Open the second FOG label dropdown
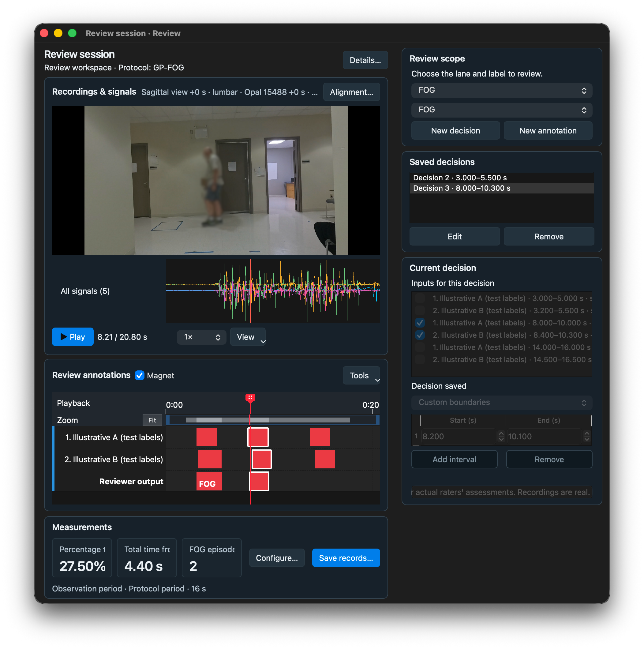Screen dimensions: 644x649 coord(501,110)
